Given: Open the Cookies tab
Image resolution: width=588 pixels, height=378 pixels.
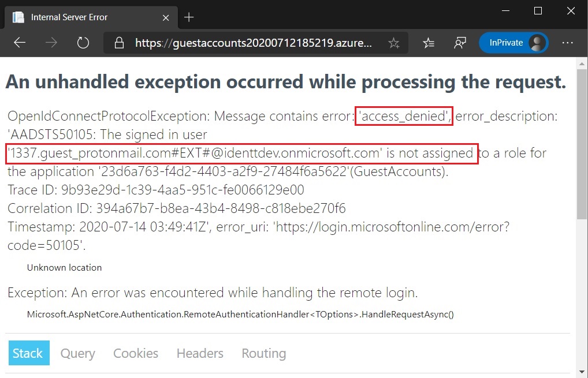Looking at the screenshot, I should point(136,353).
